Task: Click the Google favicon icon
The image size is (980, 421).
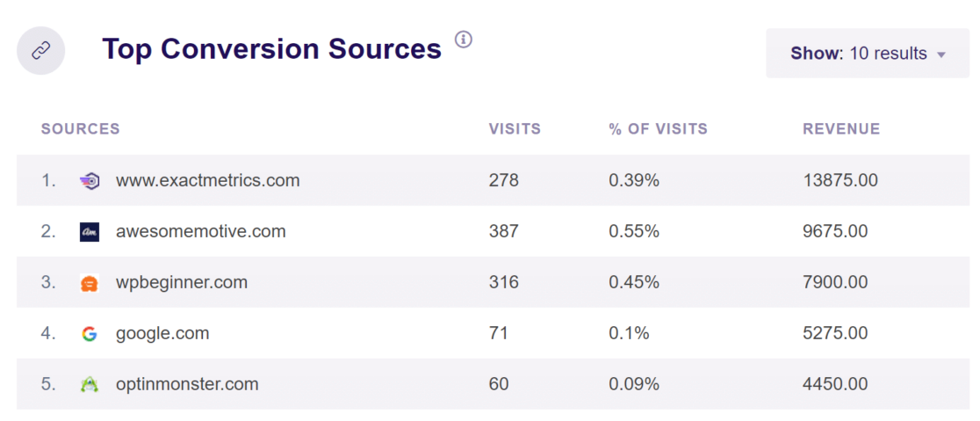Action: 89,334
